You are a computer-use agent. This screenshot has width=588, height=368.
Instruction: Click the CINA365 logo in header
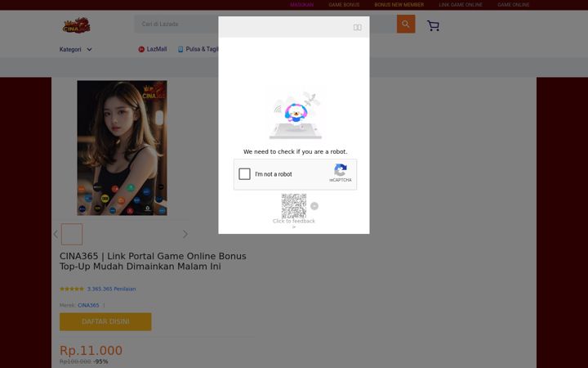point(77,25)
